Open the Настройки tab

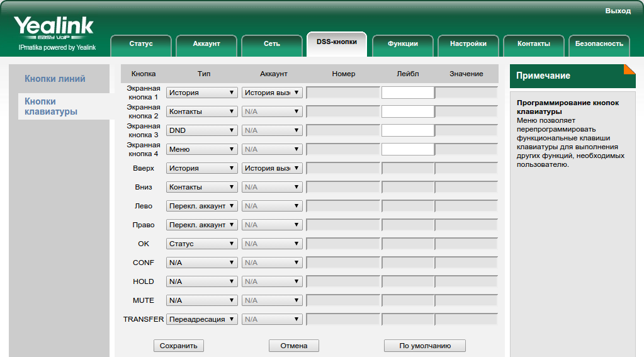tap(468, 44)
